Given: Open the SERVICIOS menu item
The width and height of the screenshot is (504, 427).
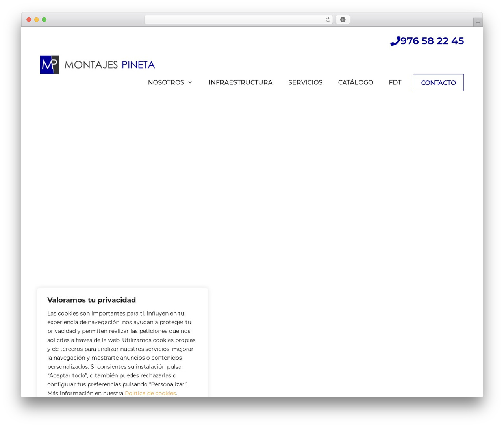Looking at the screenshot, I should pos(305,82).
